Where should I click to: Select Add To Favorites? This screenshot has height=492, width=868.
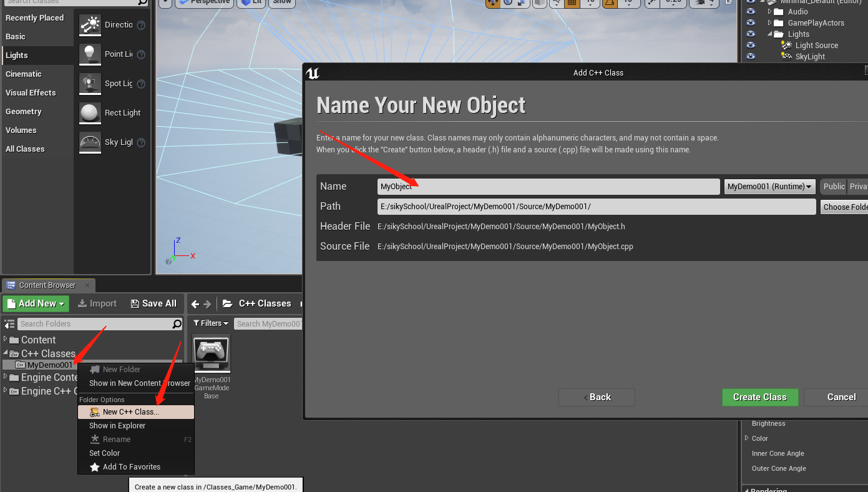136,467
